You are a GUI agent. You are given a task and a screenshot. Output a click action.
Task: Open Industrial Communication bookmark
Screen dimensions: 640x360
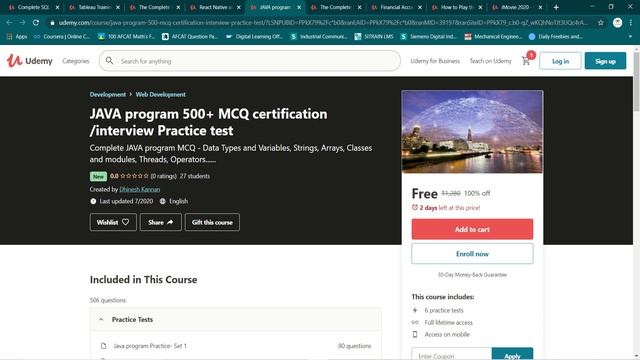(318, 37)
